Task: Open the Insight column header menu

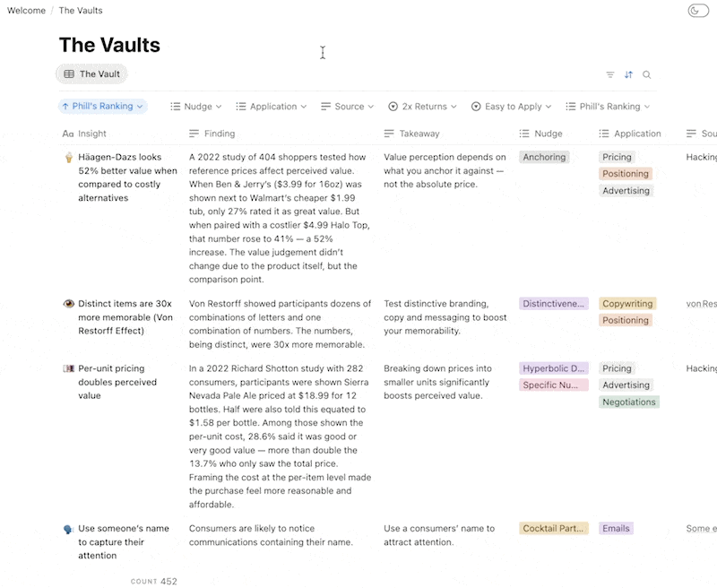Action: [x=91, y=134]
